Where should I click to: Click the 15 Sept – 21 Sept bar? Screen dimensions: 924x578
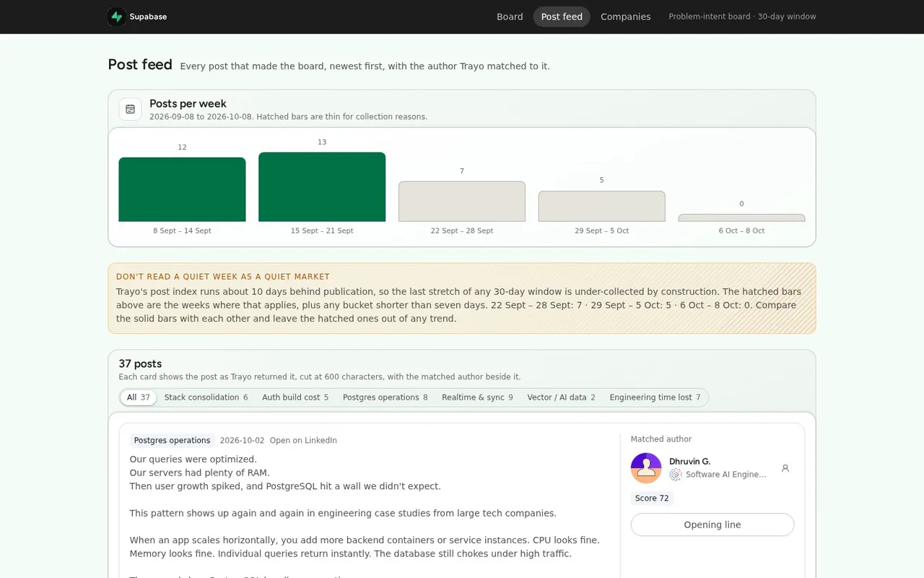(x=322, y=186)
